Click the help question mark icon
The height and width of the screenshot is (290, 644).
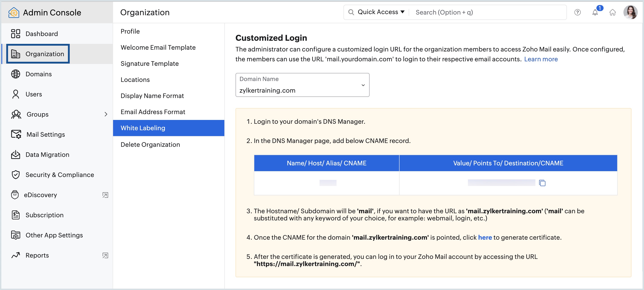577,12
